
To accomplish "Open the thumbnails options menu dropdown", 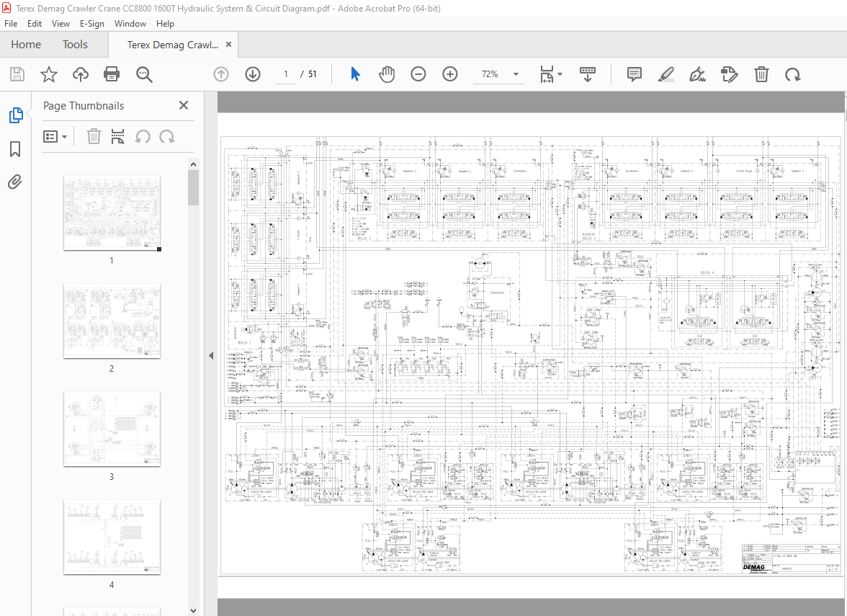I will [x=55, y=137].
